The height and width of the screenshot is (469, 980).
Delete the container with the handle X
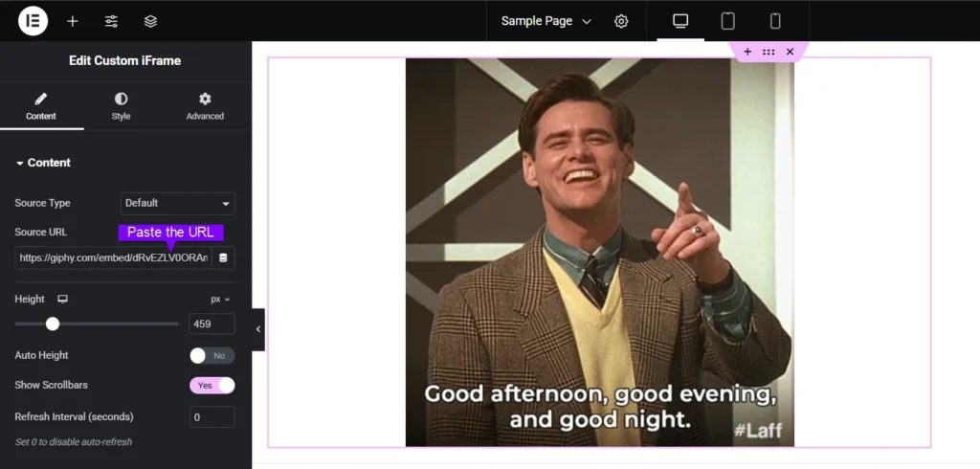point(790,52)
